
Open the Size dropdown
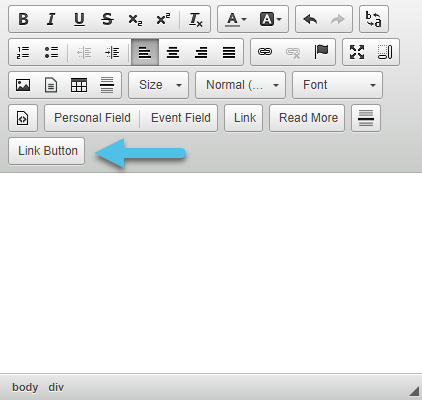(x=158, y=85)
